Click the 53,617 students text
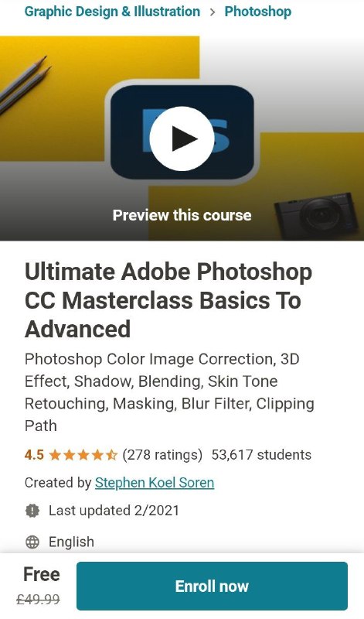The width and height of the screenshot is (364, 619). pos(261,455)
